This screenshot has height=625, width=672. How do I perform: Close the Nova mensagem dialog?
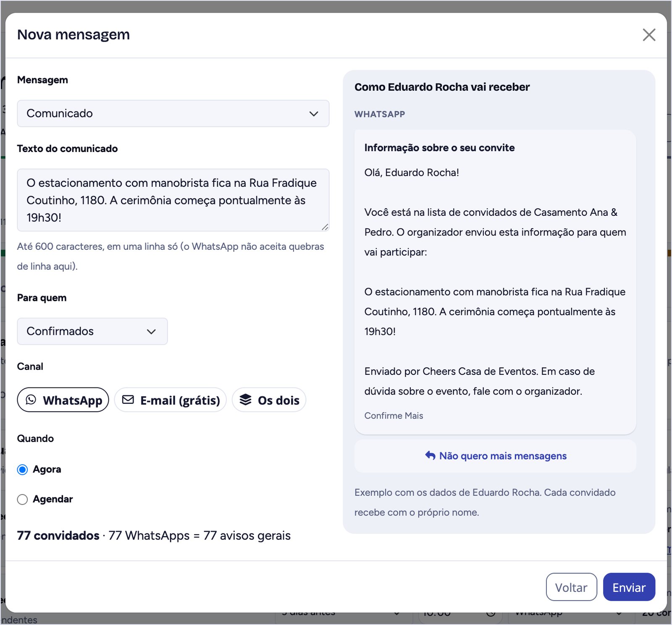pos(649,35)
